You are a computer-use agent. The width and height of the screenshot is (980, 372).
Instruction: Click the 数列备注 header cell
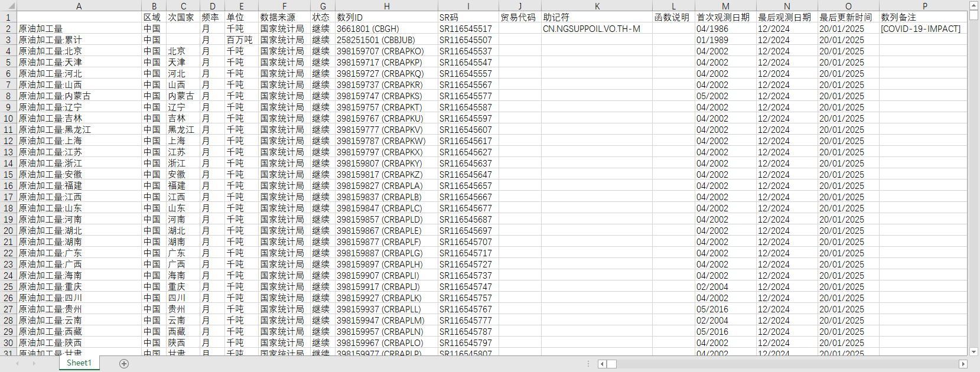pos(924,17)
